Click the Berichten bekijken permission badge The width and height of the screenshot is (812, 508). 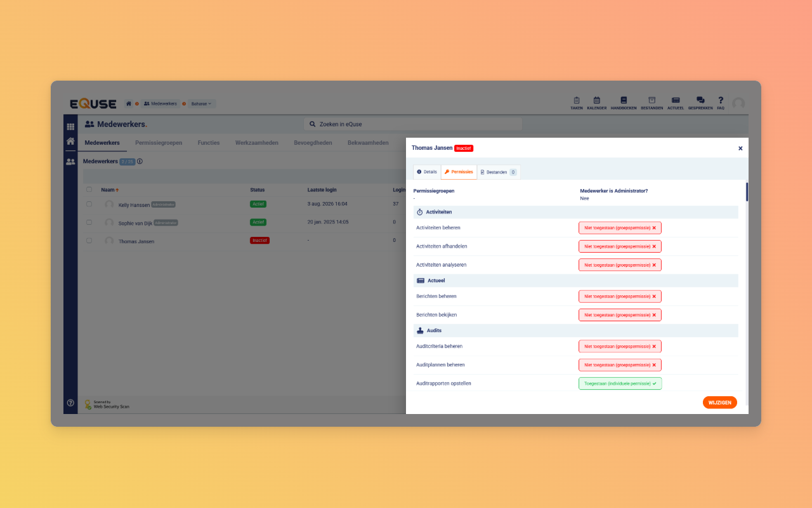click(x=620, y=314)
